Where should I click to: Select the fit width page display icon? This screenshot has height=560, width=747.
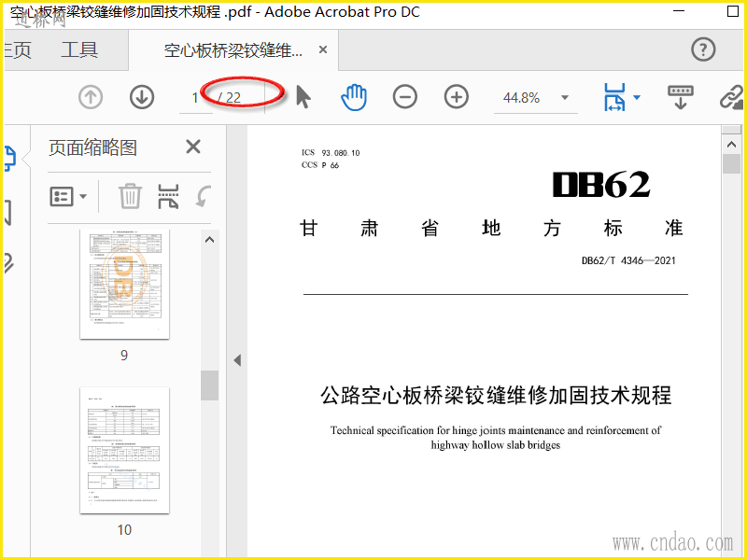point(614,97)
